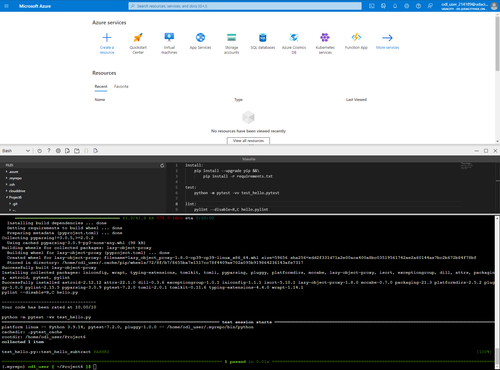Open the Bash shell type dropdown

(x=16, y=151)
